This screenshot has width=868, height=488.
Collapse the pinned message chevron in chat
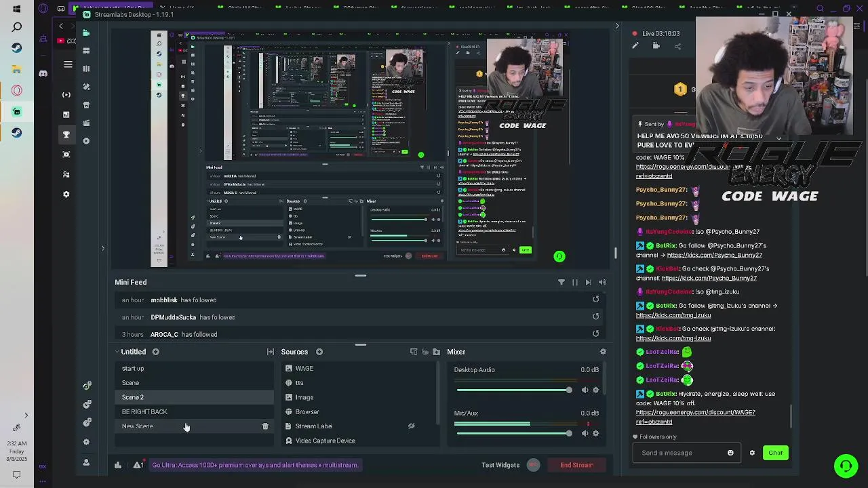(778, 138)
